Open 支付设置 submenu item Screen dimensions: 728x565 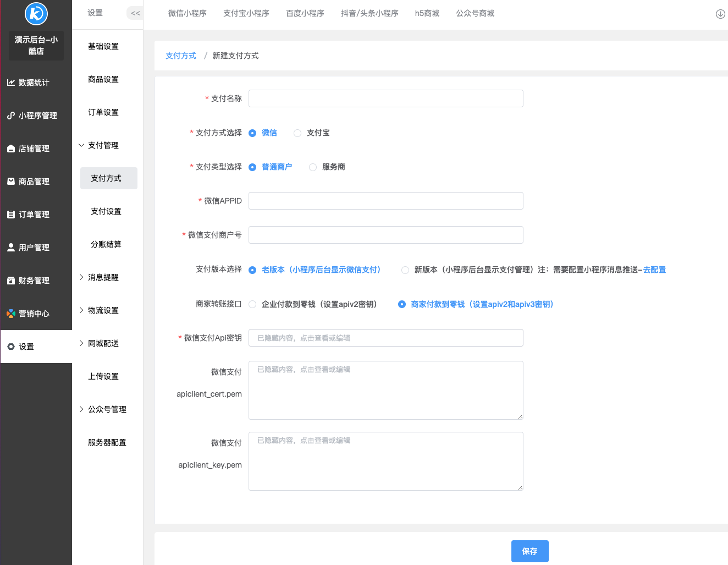106,211
